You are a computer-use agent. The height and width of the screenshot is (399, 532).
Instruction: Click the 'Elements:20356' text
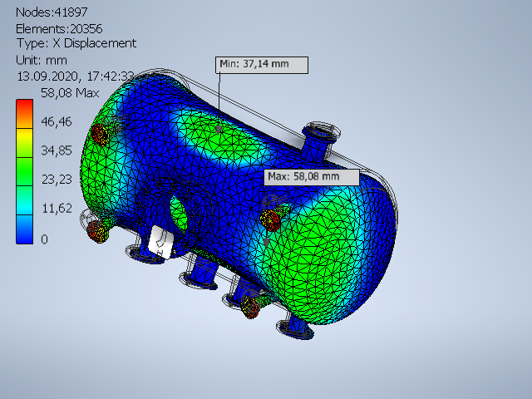tap(59, 29)
